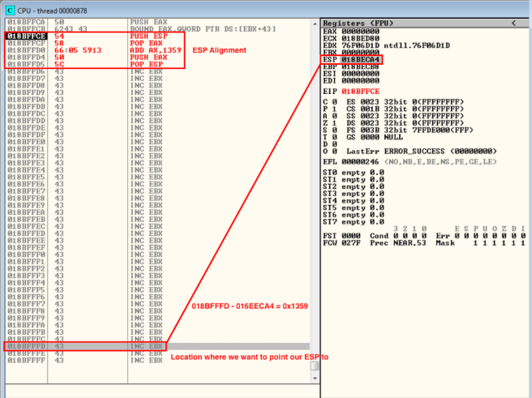Click the CPU window icon in title bar
This screenshot has height=398, width=532.
point(6,7)
